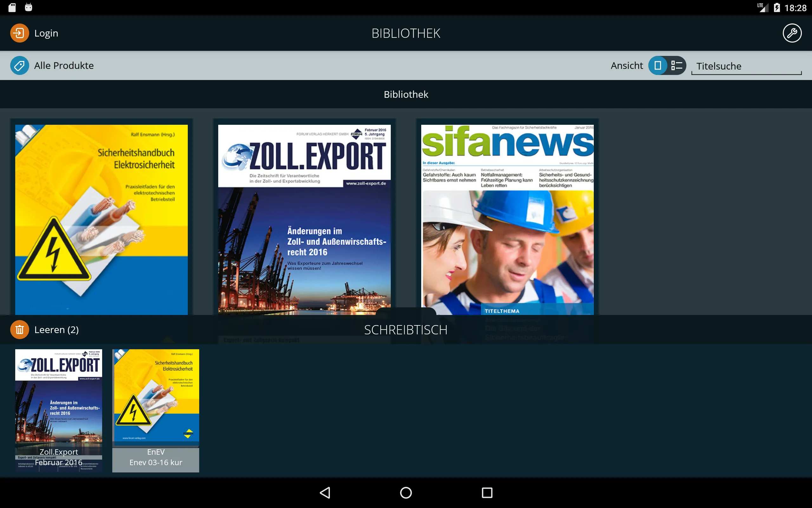Open EnEV Enev 03-16 kur on Schreibtisch
The image size is (812, 508).
156,411
